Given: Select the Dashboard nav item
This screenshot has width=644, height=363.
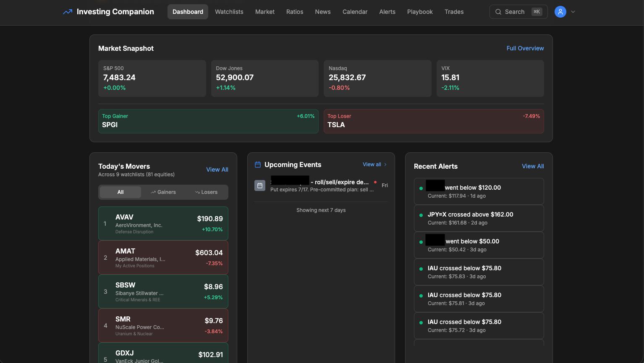Looking at the screenshot, I should (188, 12).
